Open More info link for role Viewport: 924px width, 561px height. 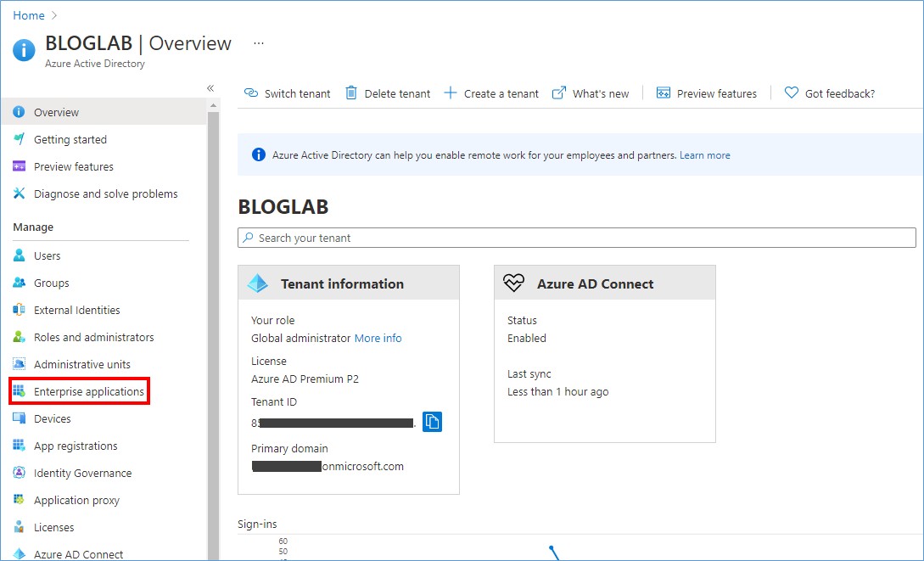point(378,338)
